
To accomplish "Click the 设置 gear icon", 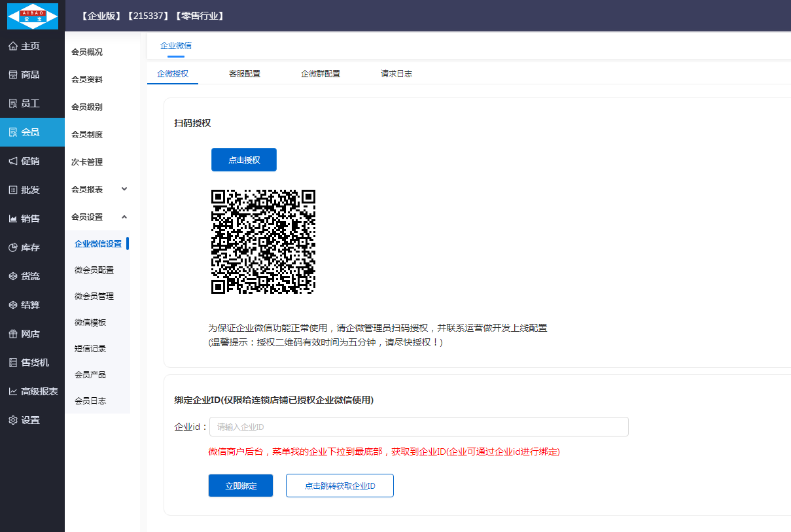I will 13,420.
